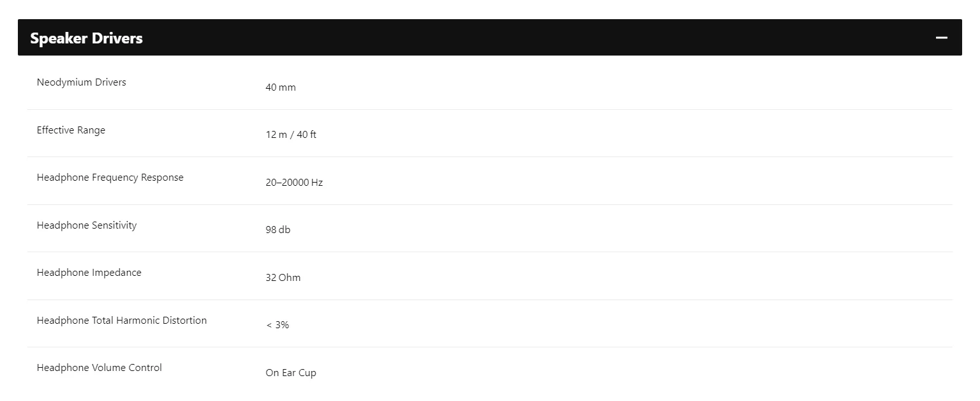Click the < 3% distortion value
This screenshot has width=980, height=401.
278,325
